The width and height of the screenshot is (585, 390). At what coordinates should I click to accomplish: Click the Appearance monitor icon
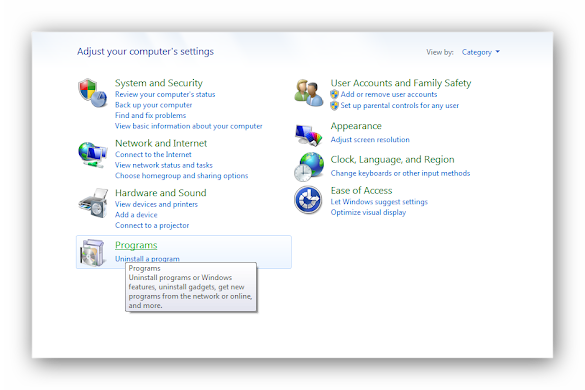click(x=309, y=135)
